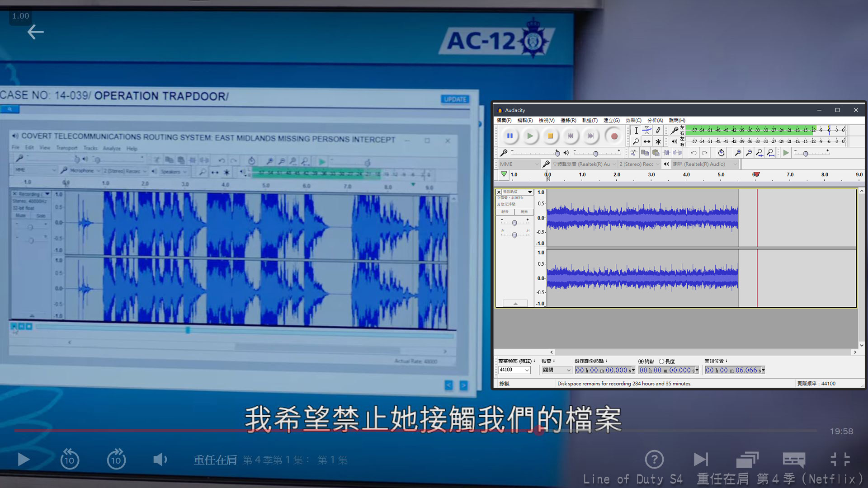Click the Copy icon in edit toolbar
Viewport: 868px width, 488px height.
coord(645,153)
